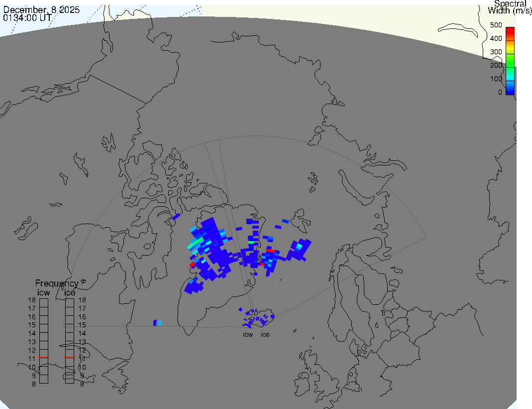
Task: Select the 300 label on spectral width scale
Action: (496, 52)
